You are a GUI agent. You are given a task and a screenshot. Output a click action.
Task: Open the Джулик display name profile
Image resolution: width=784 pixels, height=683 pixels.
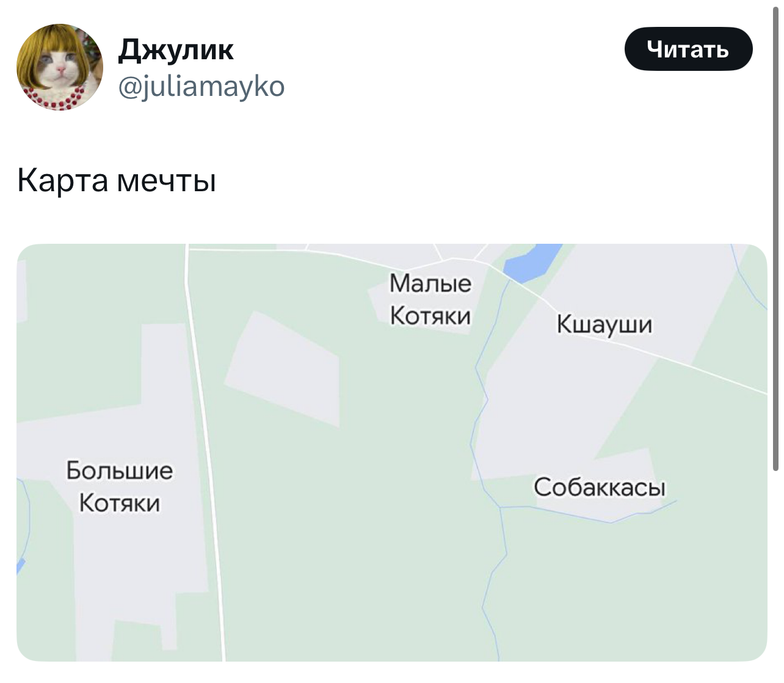[x=176, y=49]
